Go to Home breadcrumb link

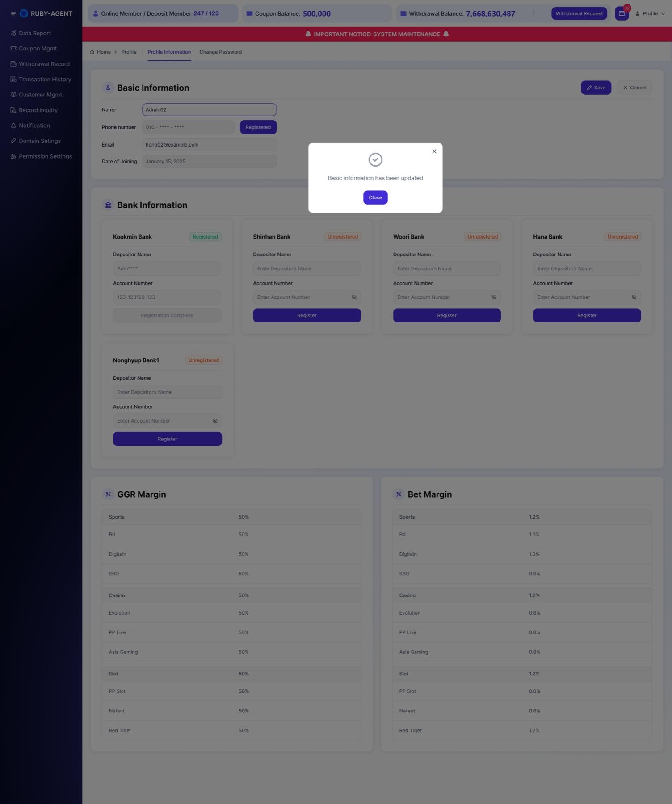point(104,52)
